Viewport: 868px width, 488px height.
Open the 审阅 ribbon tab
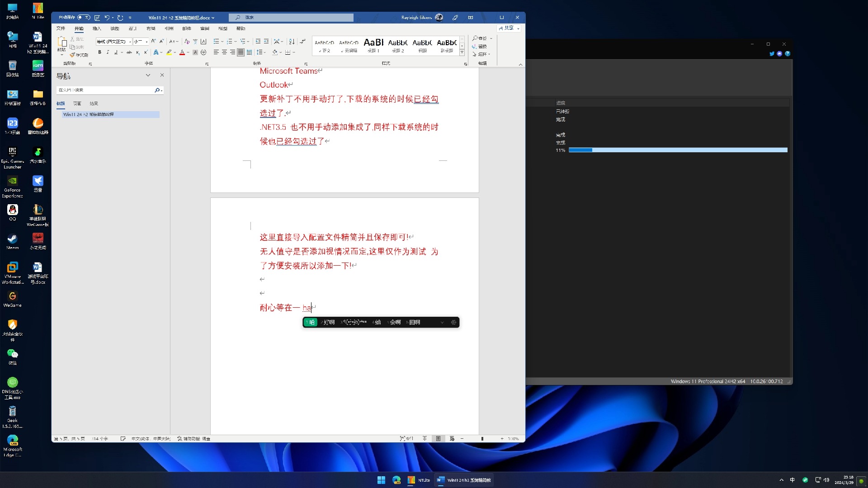point(205,28)
